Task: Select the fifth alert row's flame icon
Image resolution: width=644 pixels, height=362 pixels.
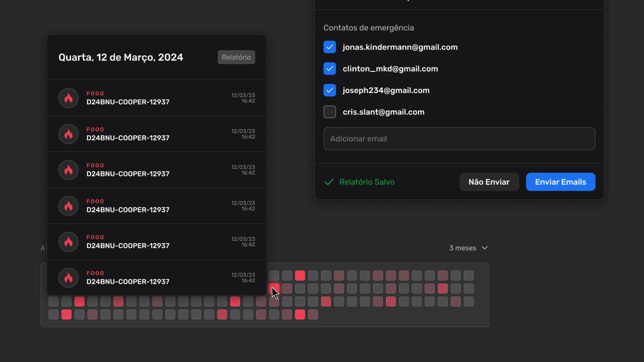Action: click(69, 242)
